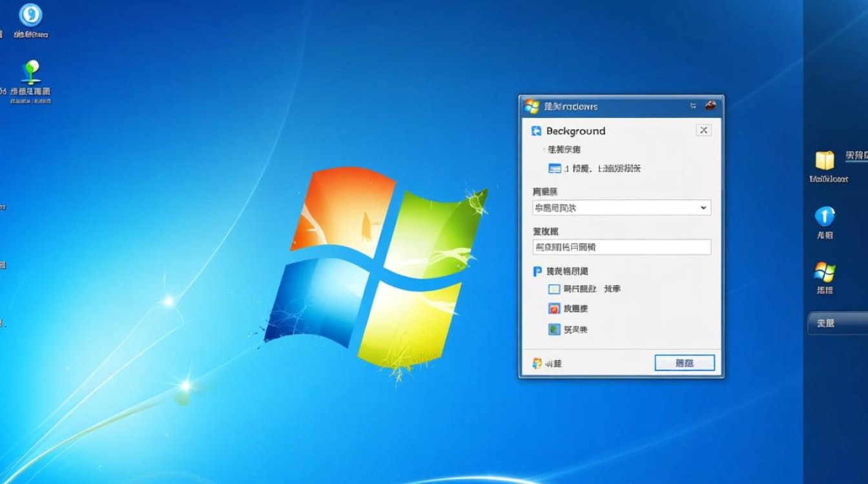
Task: Select the orange square option icon in dialog
Action: [554, 308]
